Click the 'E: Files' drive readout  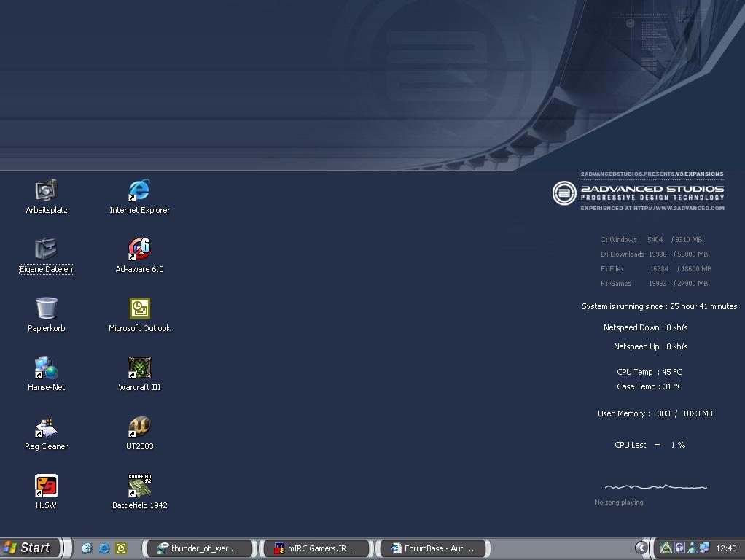point(655,268)
